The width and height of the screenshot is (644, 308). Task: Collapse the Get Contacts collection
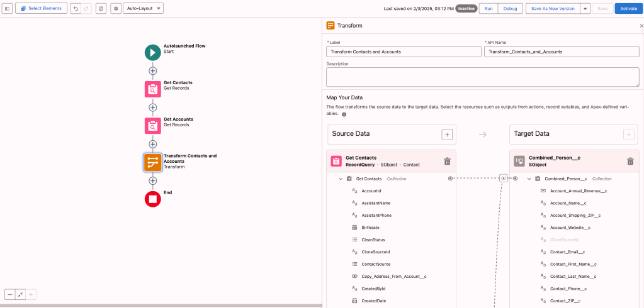(341, 179)
